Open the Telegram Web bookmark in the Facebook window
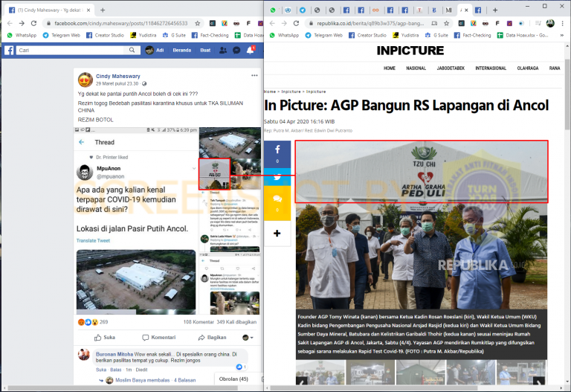Image resolution: width=571 pixels, height=392 pixels. [62, 36]
